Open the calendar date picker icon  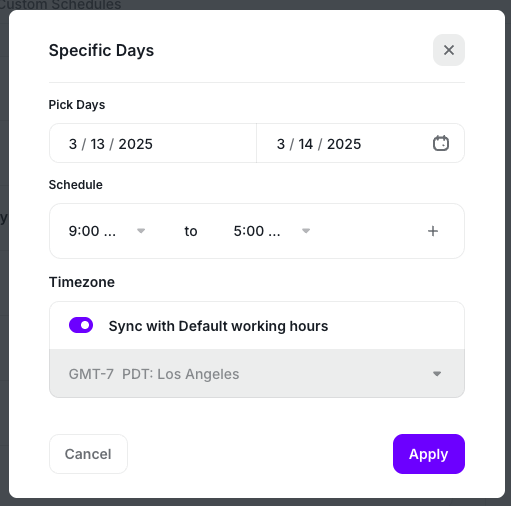click(x=441, y=143)
